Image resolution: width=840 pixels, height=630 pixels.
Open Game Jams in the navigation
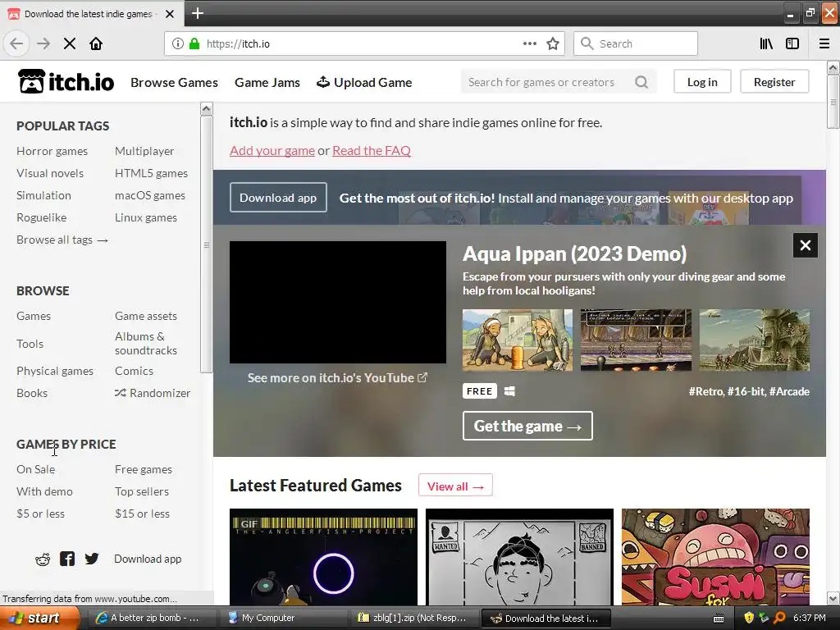point(267,83)
